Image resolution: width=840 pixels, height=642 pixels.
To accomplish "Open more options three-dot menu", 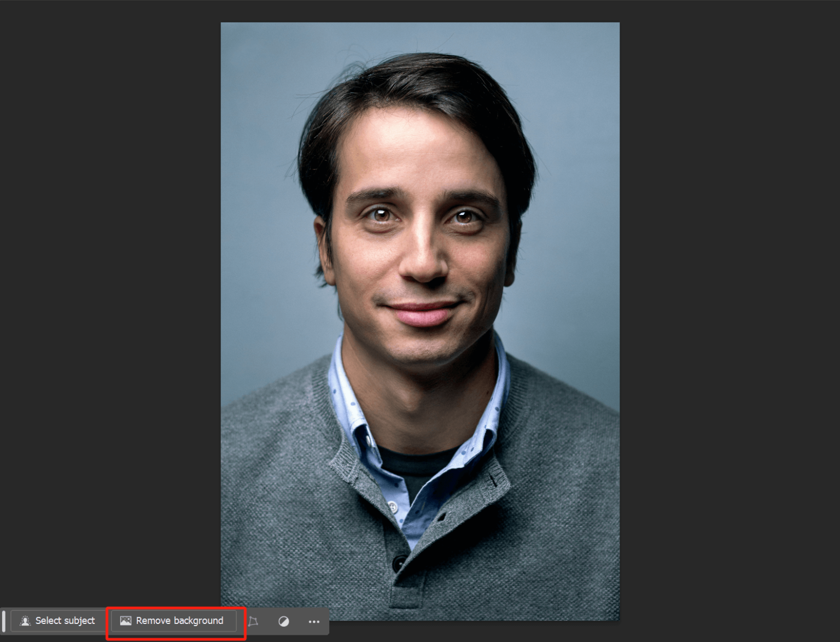I will click(314, 621).
